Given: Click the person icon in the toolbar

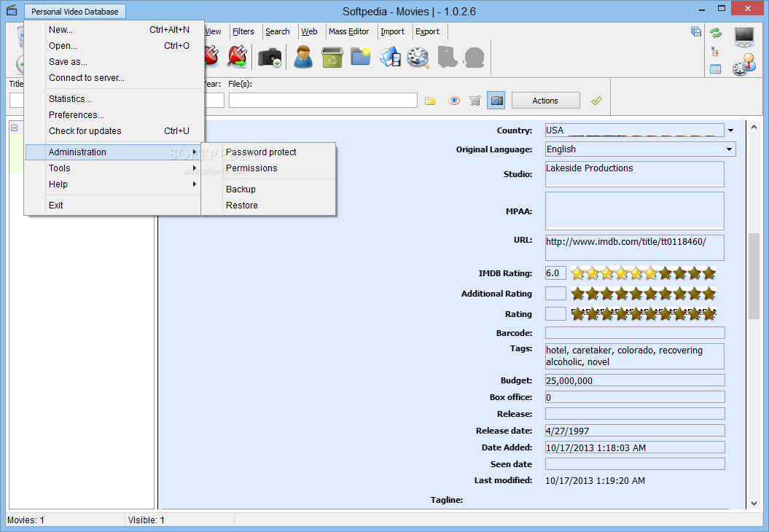Looking at the screenshot, I should click(x=303, y=57).
